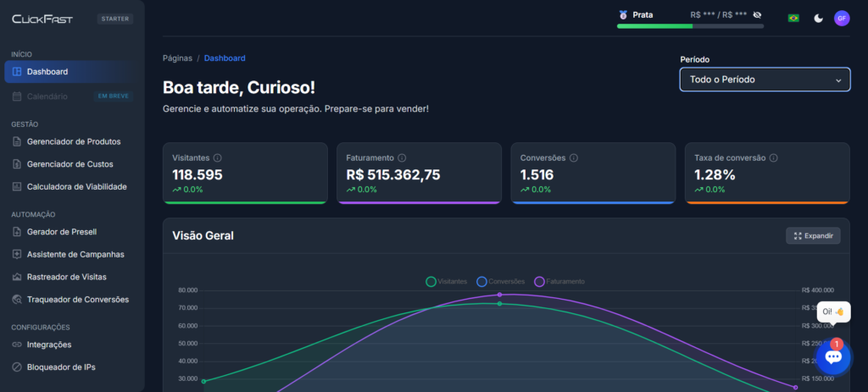
Task: Toggle Visitantes series in chart legend
Action: click(x=446, y=281)
